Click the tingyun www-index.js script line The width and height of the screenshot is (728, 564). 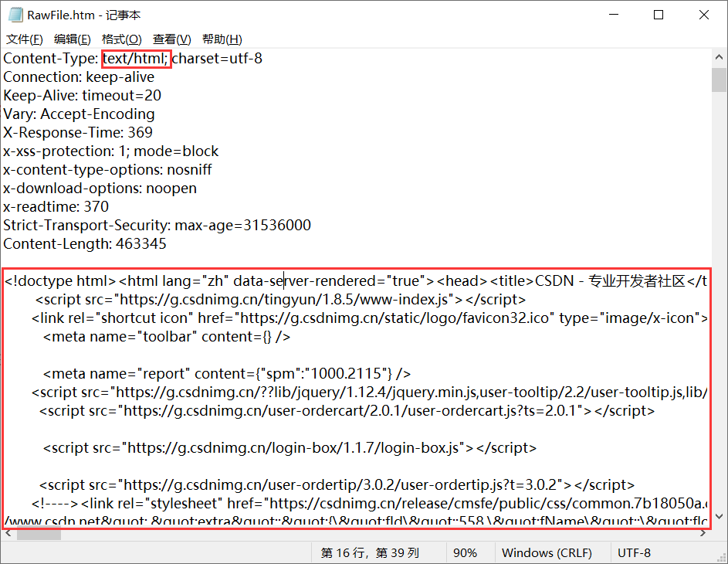(281, 300)
